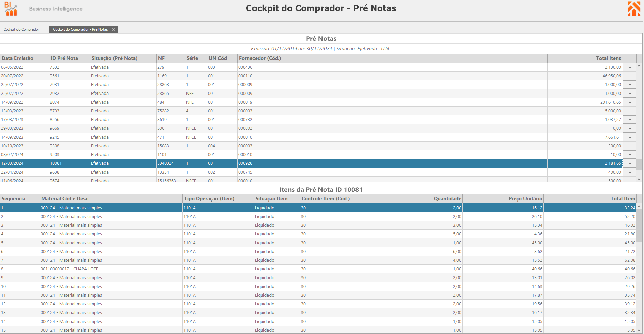Sort by the Total Item column header

coord(590,199)
